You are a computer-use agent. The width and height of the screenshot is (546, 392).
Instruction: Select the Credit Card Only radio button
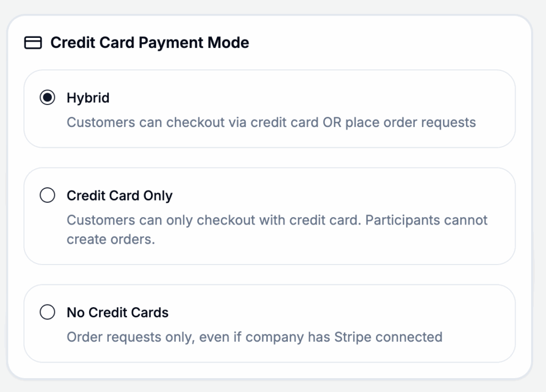(47, 196)
